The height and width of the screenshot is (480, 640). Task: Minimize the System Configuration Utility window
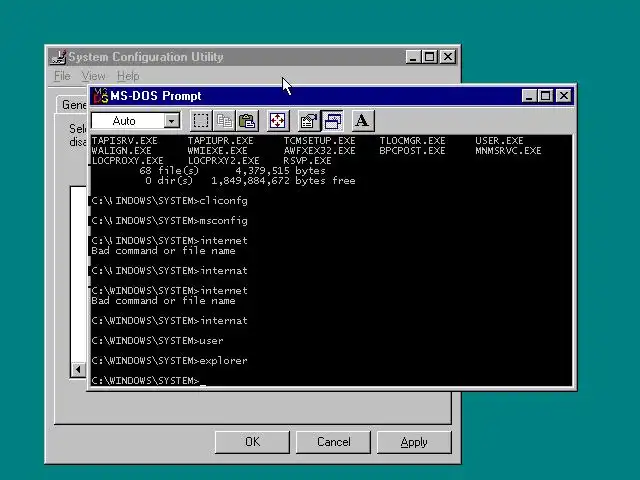413,57
